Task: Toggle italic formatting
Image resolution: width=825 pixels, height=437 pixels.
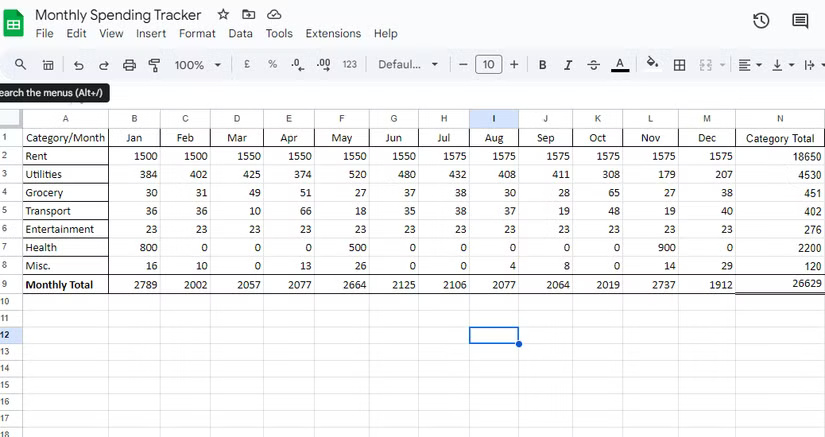Action: click(568, 65)
